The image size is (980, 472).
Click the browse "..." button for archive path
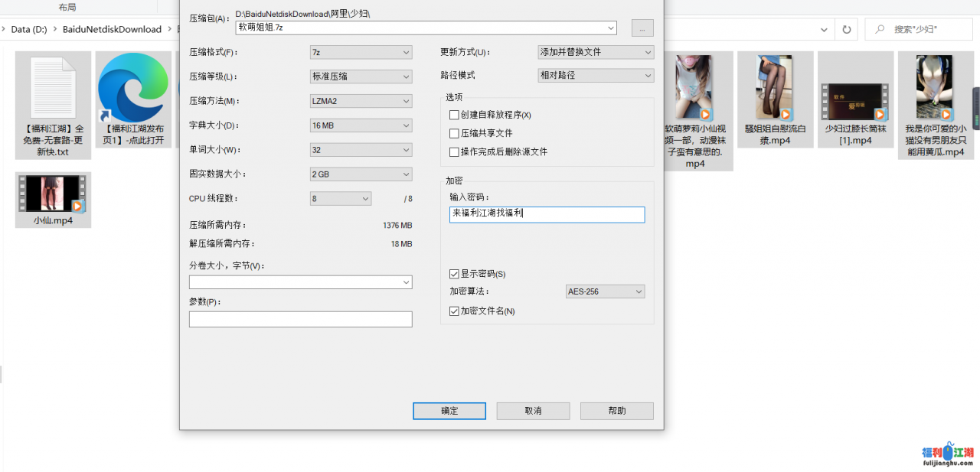pos(642,28)
